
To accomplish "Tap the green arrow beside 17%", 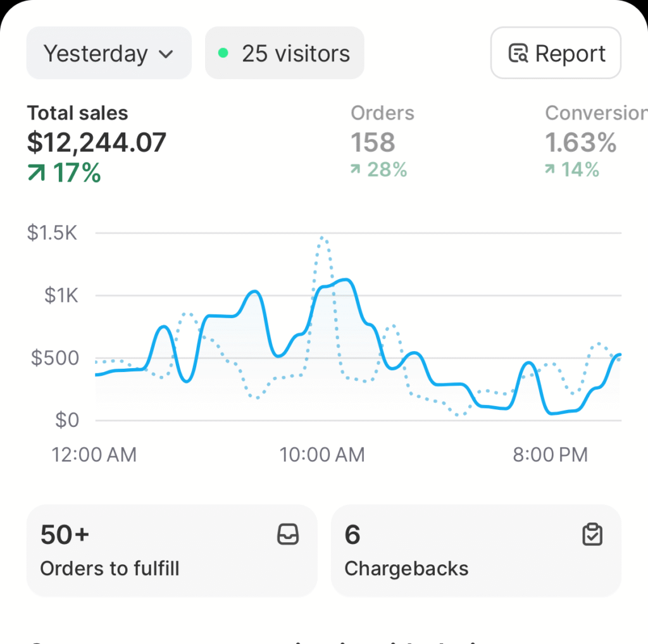I will tap(36, 173).
